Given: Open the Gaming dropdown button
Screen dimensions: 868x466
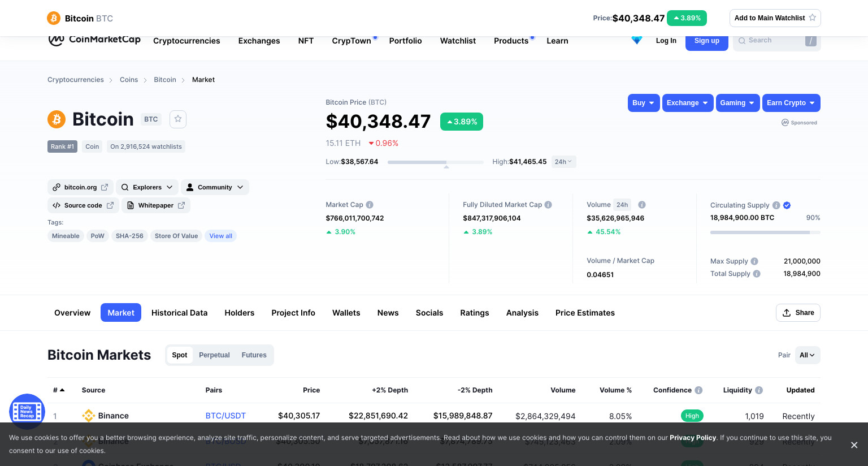Looking at the screenshot, I should 737,103.
